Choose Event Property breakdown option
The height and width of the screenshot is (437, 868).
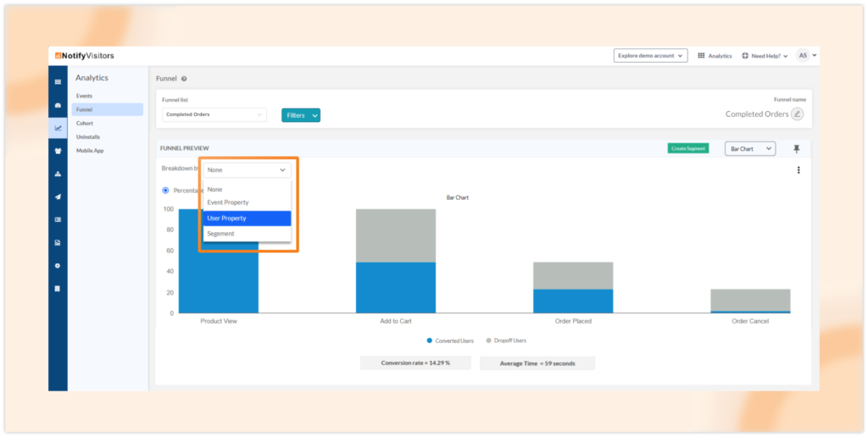pyautogui.click(x=247, y=202)
